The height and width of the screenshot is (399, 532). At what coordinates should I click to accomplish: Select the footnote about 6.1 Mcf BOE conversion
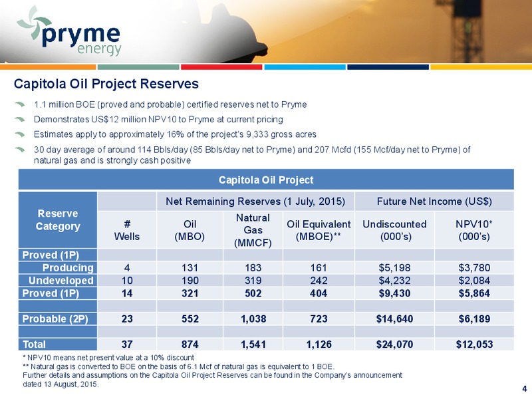[x=179, y=366]
